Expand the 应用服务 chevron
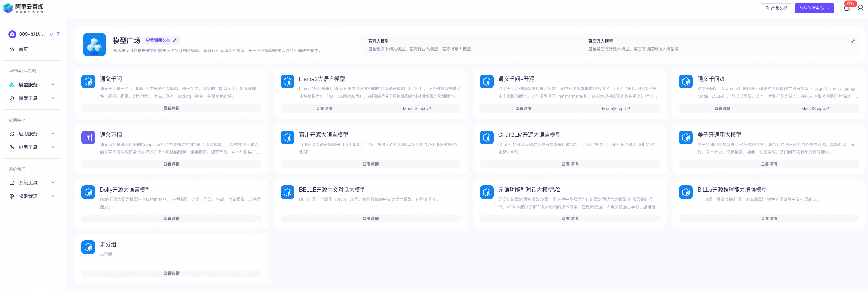Viewport: 868px width, 291px height. click(53, 133)
